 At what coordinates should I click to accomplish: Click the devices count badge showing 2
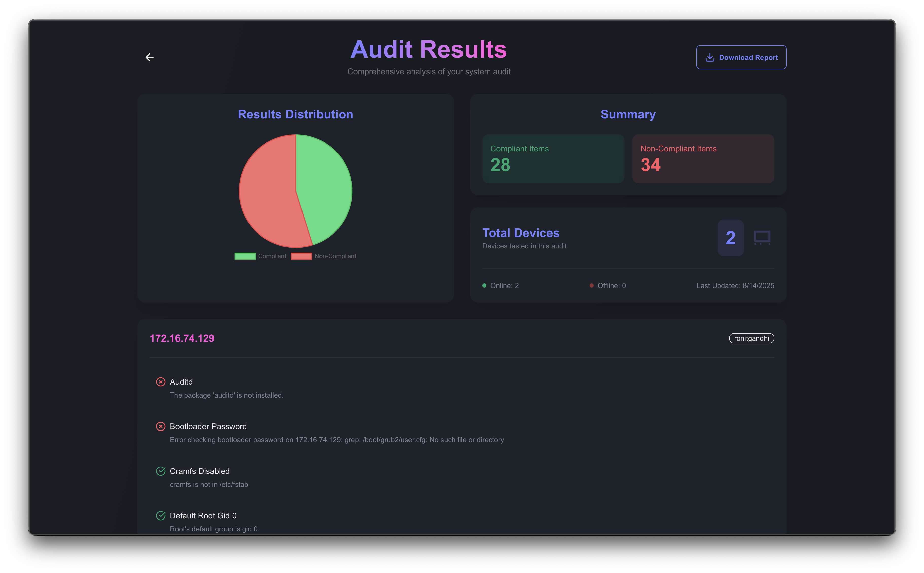(730, 238)
